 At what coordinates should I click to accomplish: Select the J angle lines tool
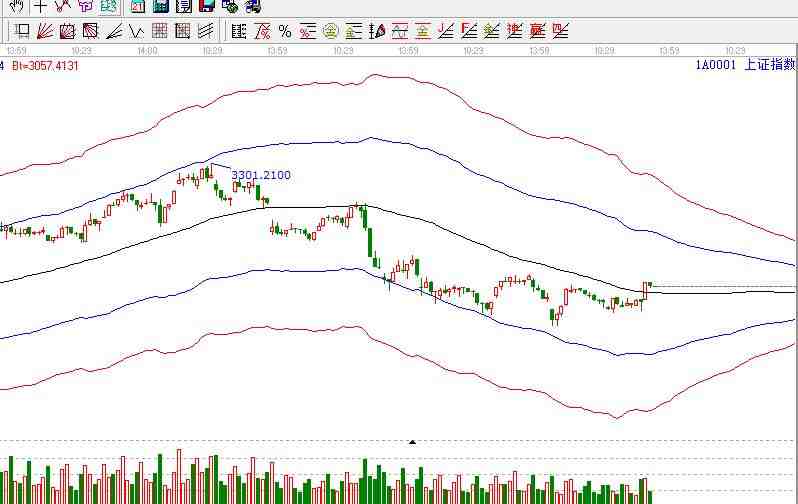tap(446, 31)
